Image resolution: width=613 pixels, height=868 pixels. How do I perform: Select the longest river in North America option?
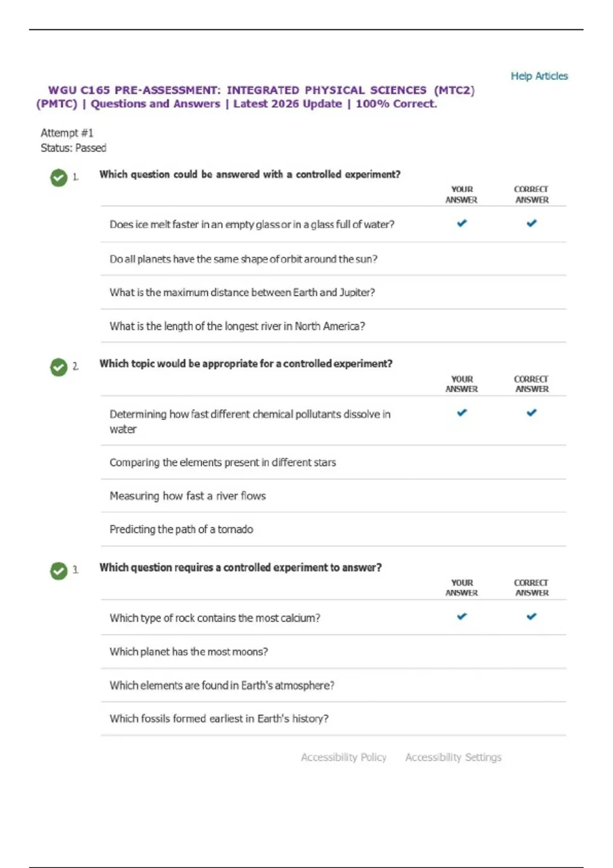pyautogui.click(x=237, y=326)
